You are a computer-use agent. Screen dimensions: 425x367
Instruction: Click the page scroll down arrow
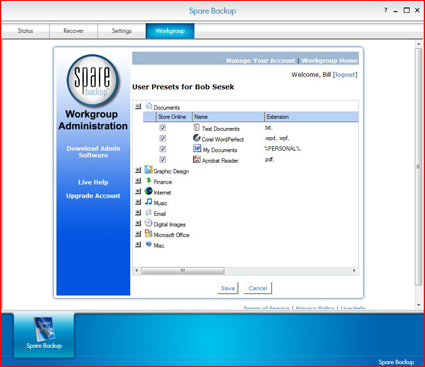[x=419, y=305]
